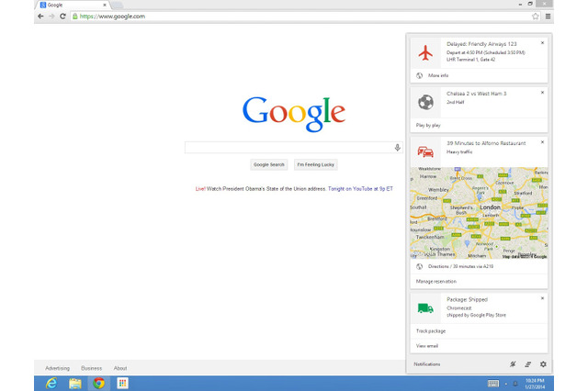Open a new tab button
588x391 pixels.
pos(118,5)
